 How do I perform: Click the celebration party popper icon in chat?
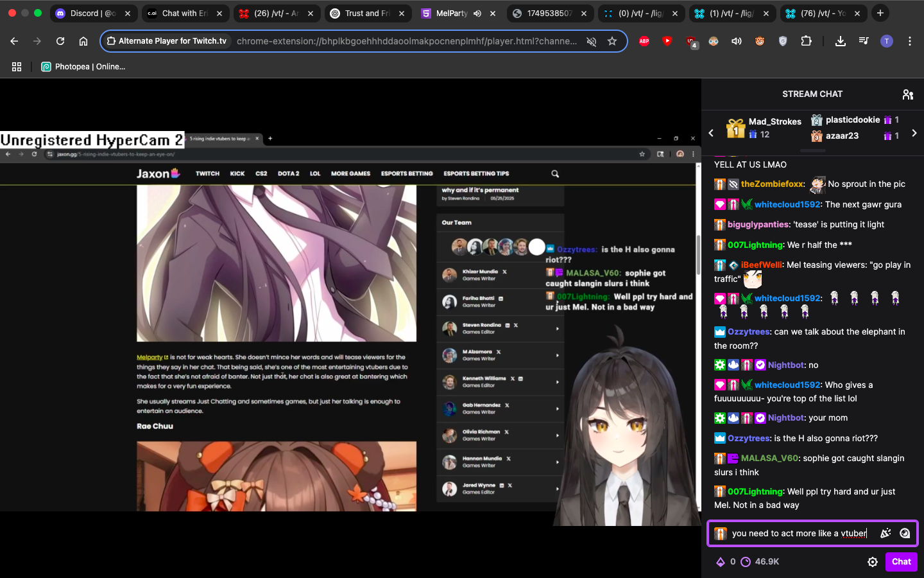pyautogui.click(x=886, y=533)
